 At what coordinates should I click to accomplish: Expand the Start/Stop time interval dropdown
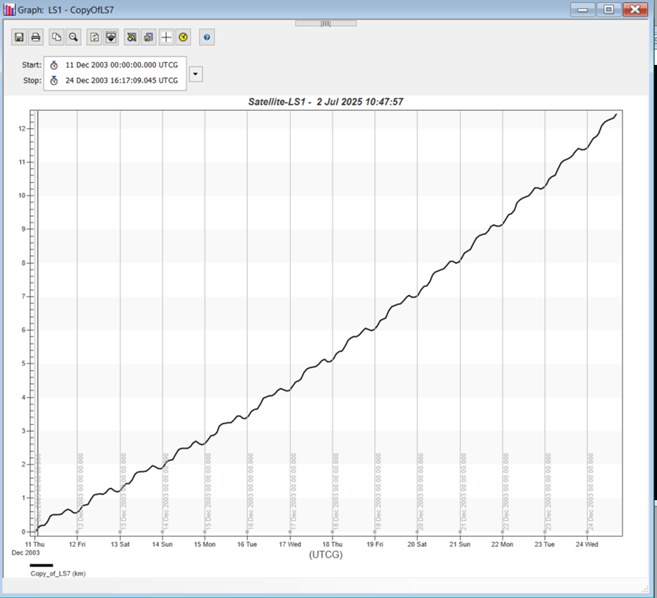click(195, 73)
